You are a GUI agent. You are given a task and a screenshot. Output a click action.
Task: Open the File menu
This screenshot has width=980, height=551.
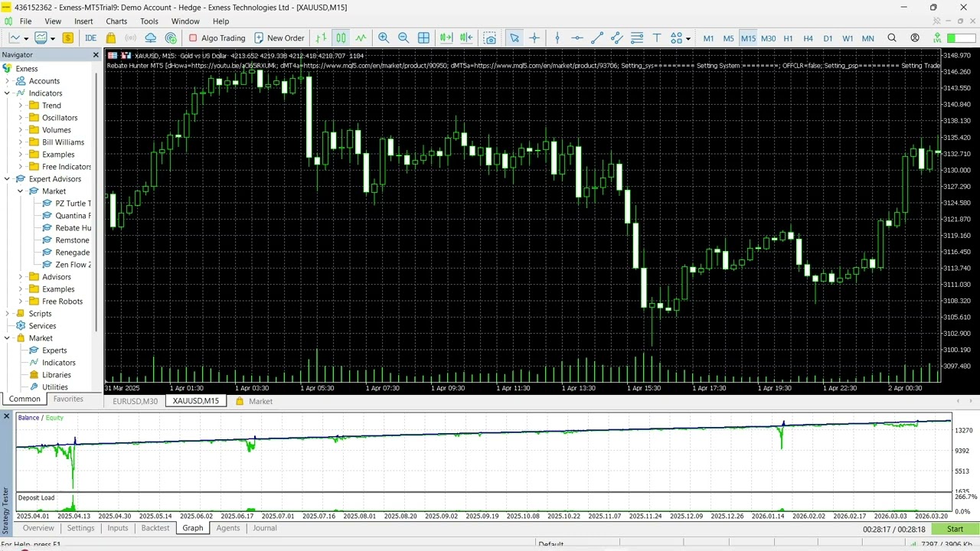pyautogui.click(x=25, y=21)
